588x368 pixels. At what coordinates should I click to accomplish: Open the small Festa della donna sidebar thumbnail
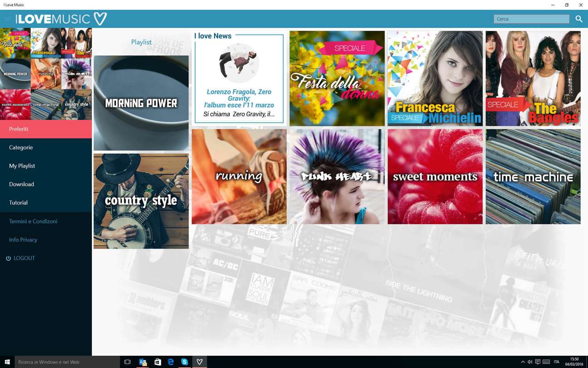point(15,43)
